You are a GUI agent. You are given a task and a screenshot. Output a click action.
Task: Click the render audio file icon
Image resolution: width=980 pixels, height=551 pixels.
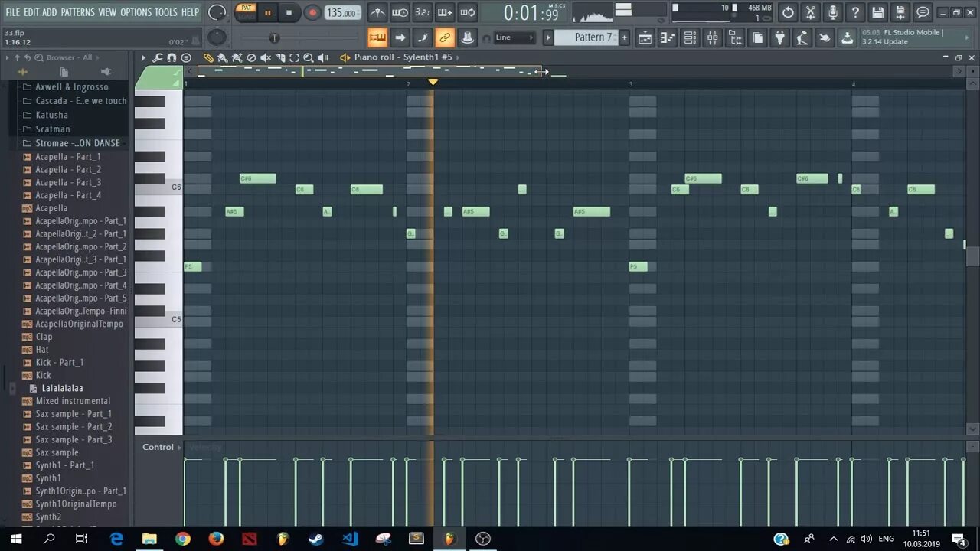(900, 12)
